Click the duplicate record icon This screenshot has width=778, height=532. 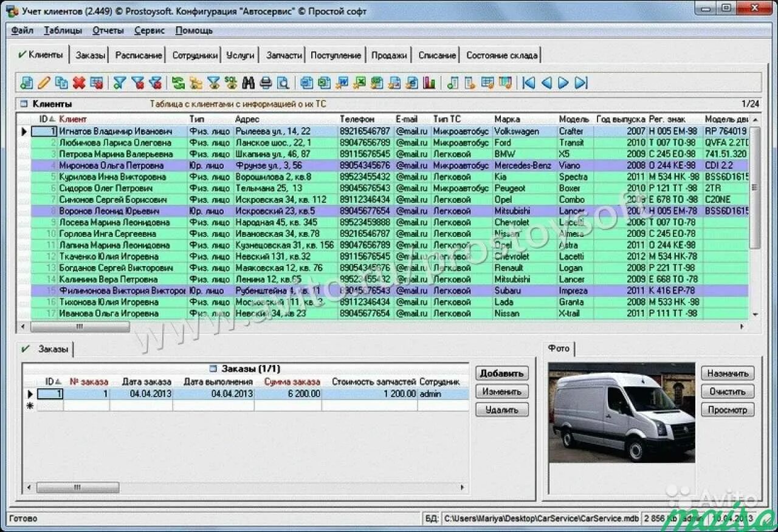[61, 83]
